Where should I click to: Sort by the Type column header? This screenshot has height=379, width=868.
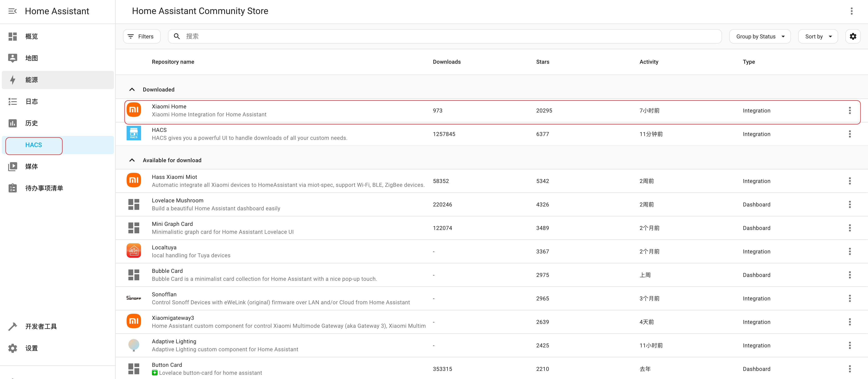(749, 62)
